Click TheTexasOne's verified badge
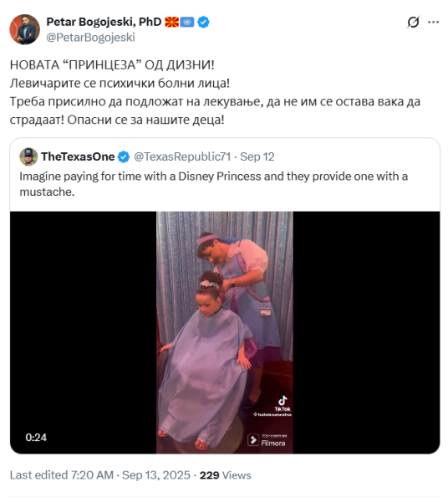This screenshot has height=502, width=448. pyautogui.click(x=124, y=157)
